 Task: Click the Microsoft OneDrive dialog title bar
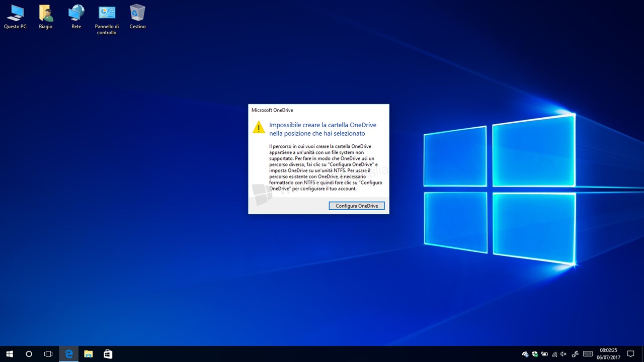(318, 110)
